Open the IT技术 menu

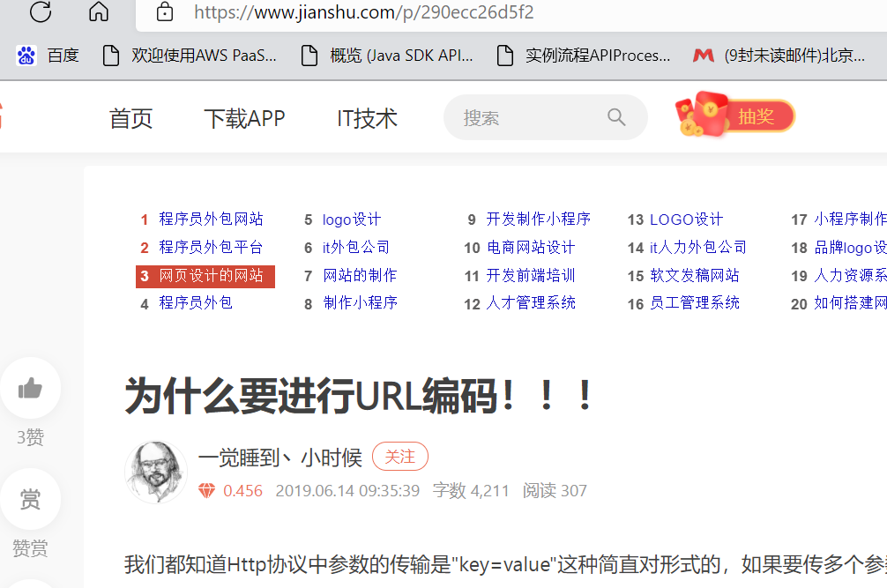pos(367,117)
